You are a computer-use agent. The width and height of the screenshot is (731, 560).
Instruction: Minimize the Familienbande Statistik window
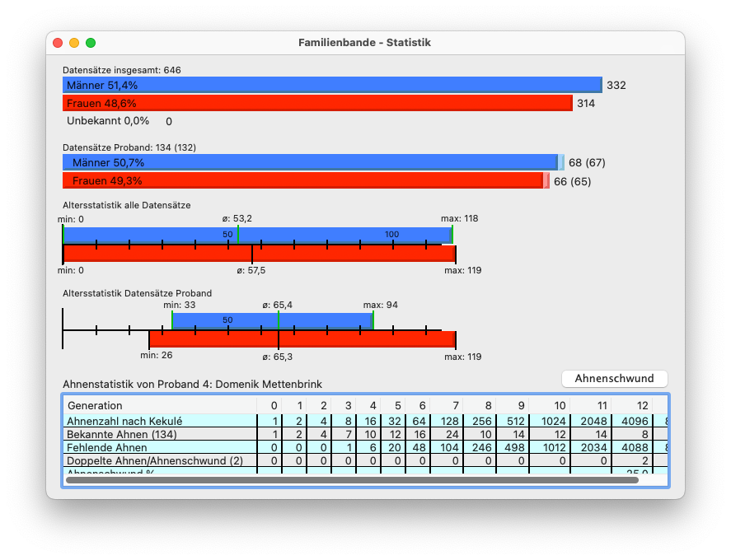74,43
